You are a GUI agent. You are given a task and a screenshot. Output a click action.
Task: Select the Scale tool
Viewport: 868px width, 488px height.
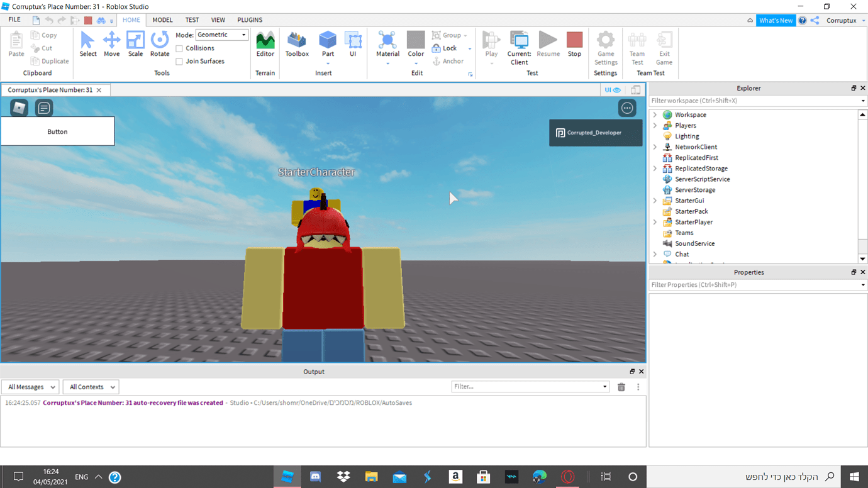135,43
